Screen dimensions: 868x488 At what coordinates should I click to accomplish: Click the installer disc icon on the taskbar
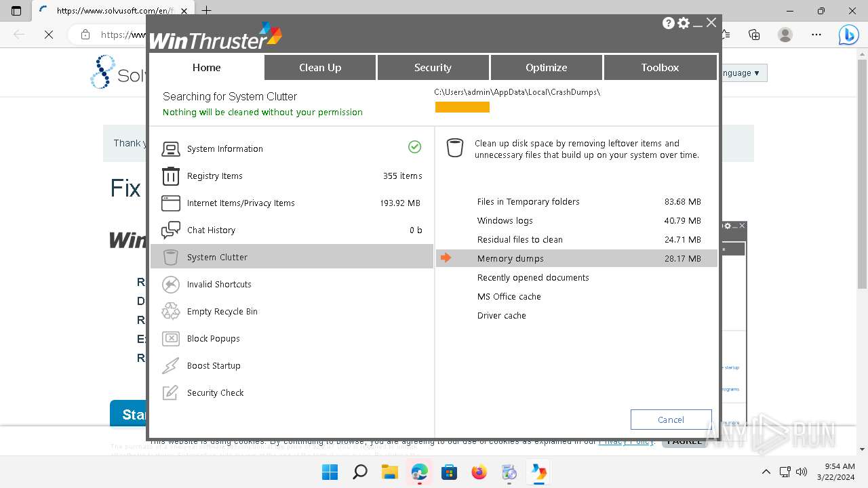509,472
